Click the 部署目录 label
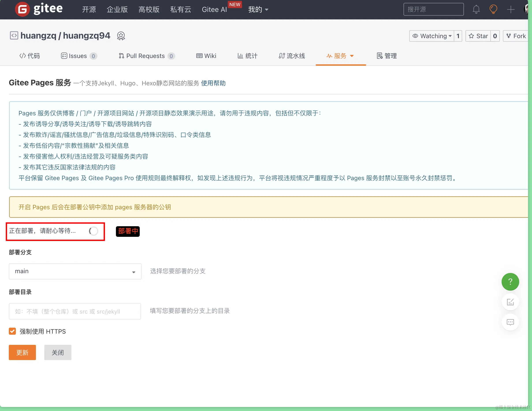Viewport: 532px width, 411px height. (20, 292)
